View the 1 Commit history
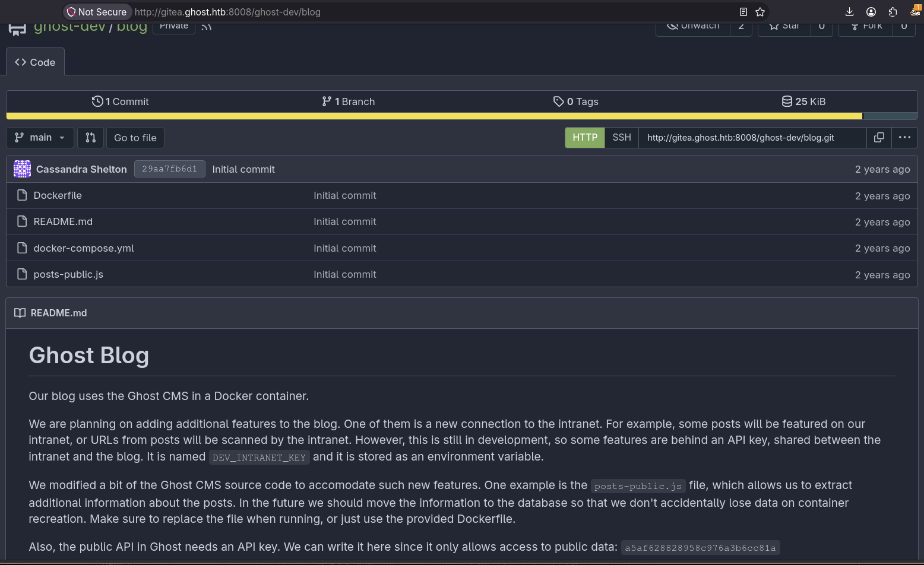This screenshot has width=924, height=565. click(121, 101)
